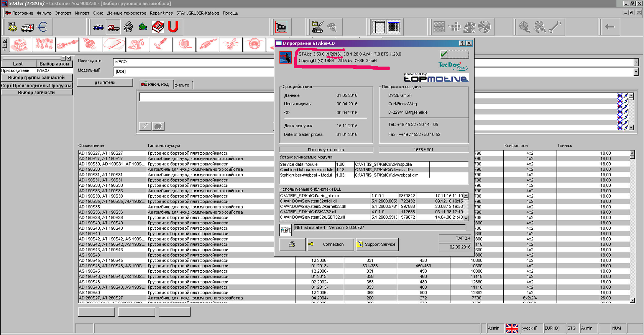The height and width of the screenshot is (335, 644).
Task: Click the motorcycle catalog icon
Action: [143, 27]
